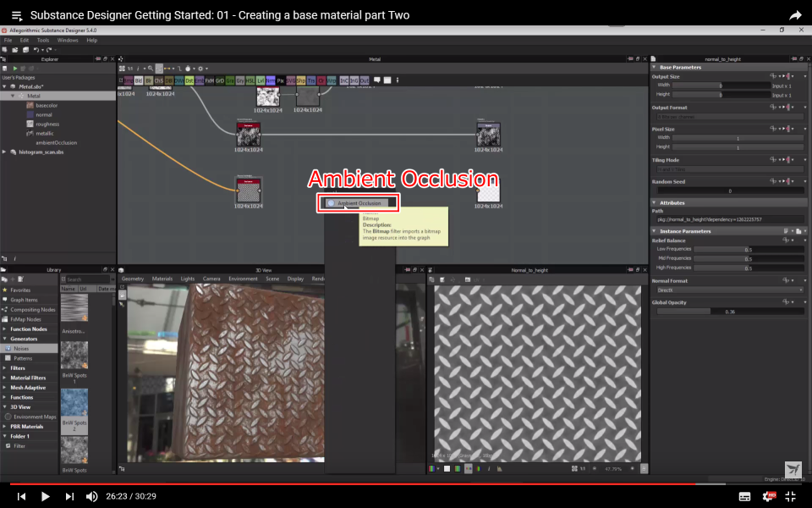The height and width of the screenshot is (508, 812).
Task: Mute the video volume
Action: click(91, 497)
